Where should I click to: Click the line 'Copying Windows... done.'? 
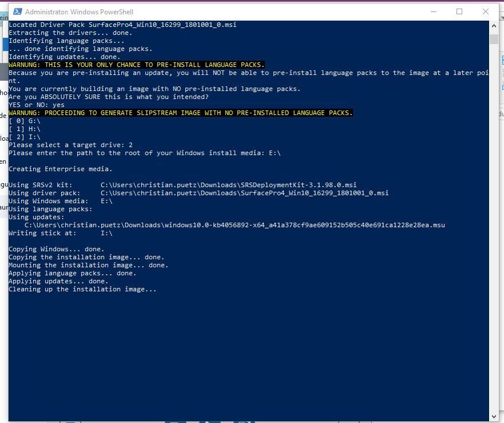click(x=56, y=250)
